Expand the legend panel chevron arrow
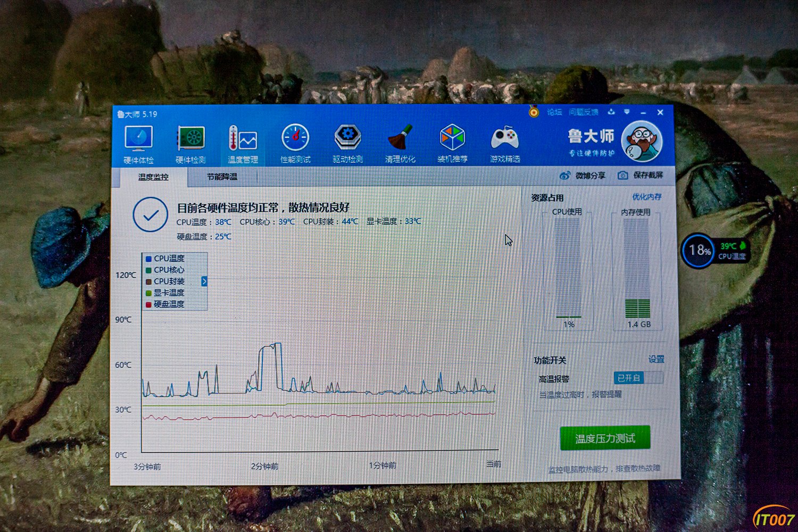 [204, 281]
